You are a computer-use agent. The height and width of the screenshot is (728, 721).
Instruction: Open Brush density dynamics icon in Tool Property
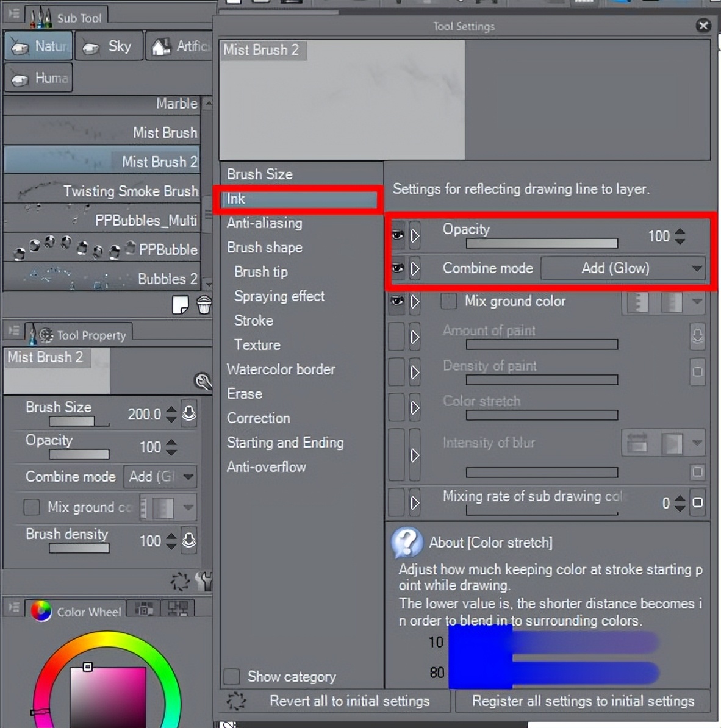188,540
